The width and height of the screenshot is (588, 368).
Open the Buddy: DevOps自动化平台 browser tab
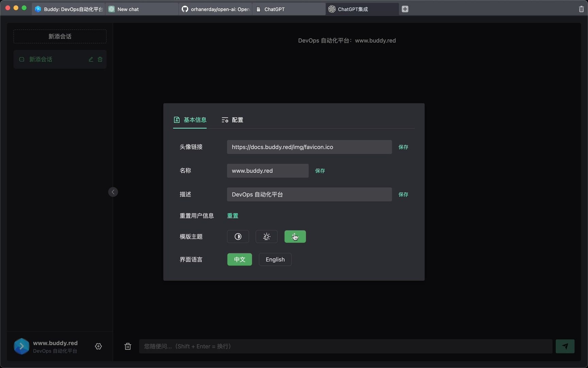point(69,9)
